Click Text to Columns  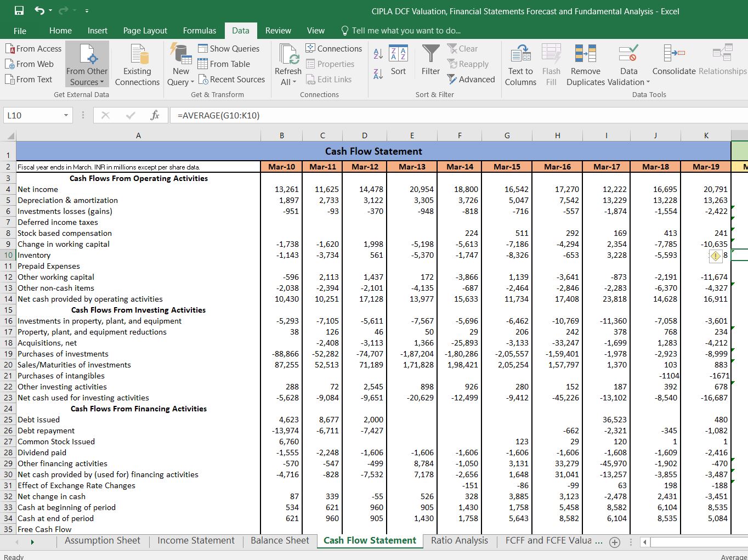point(520,65)
